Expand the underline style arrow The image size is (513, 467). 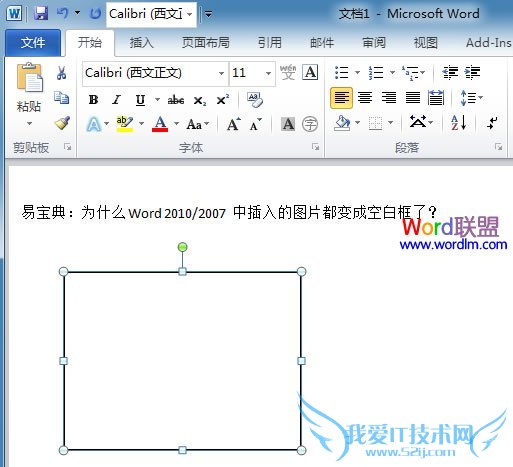pos(157,99)
